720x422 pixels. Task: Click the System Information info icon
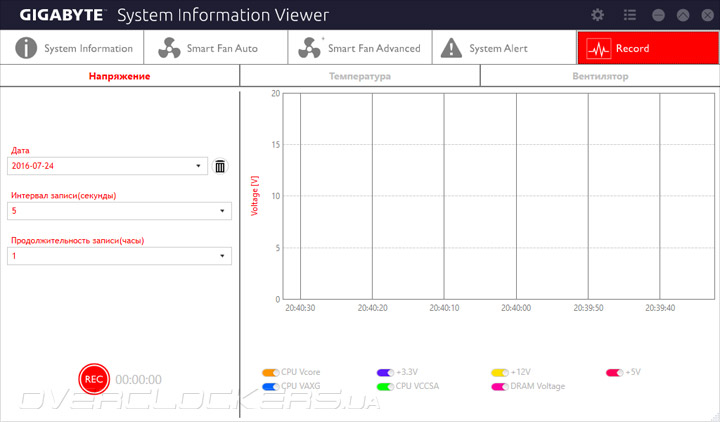tap(26, 48)
